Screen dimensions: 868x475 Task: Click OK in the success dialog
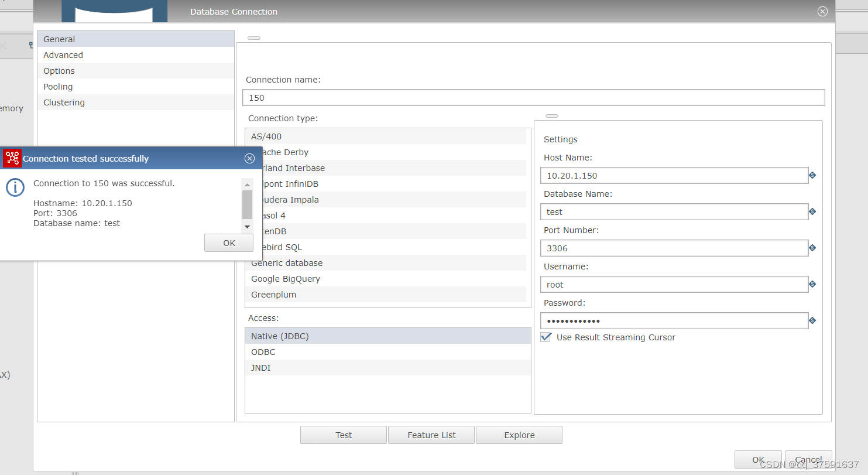[x=229, y=243]
